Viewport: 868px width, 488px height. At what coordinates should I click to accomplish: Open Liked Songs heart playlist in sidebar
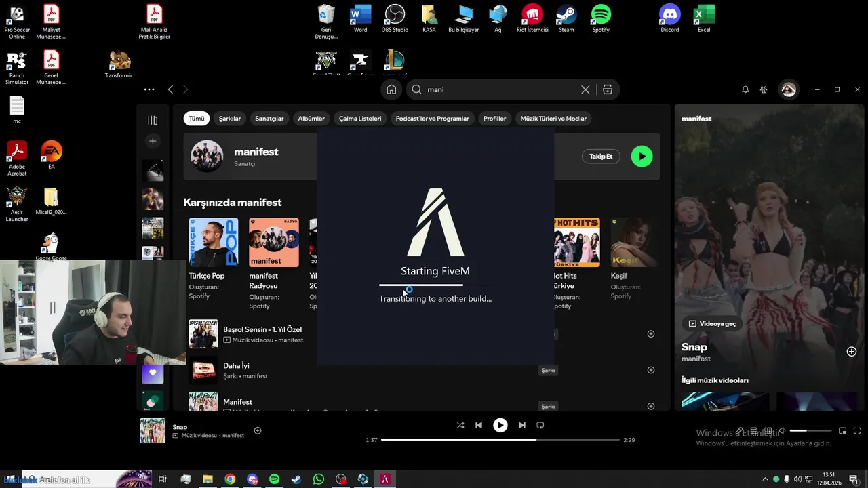tap(153, 373)
